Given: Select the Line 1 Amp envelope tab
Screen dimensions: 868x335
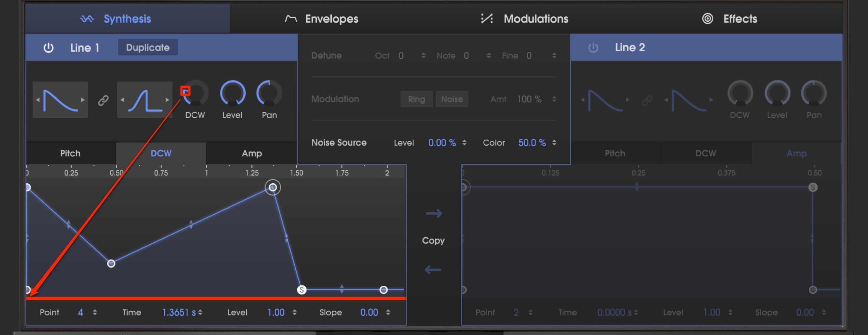Looking at the screenshot, I should click(x=252, y=153).
